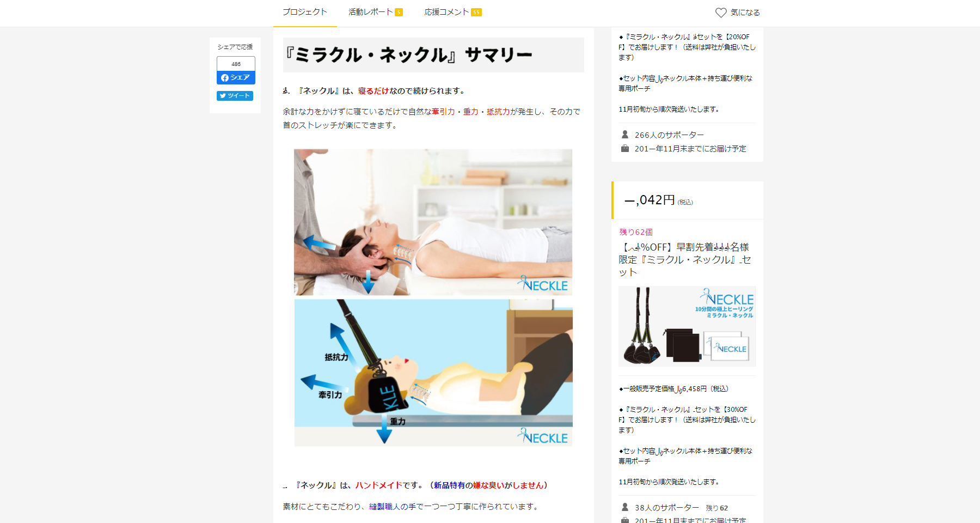The image size is (980, 523).
Task: Click the badge on the 活動レポート tab
Action: [x=399, y=13]
